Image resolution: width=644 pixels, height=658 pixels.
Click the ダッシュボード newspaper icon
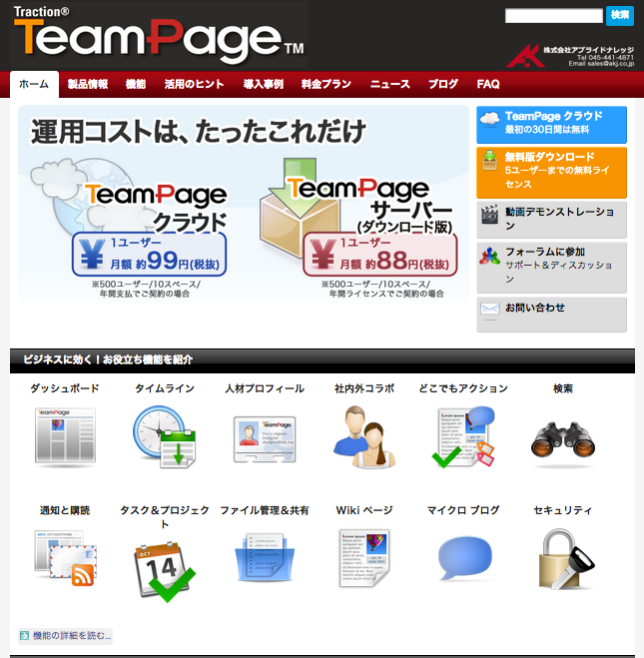[x=65, y=438]
